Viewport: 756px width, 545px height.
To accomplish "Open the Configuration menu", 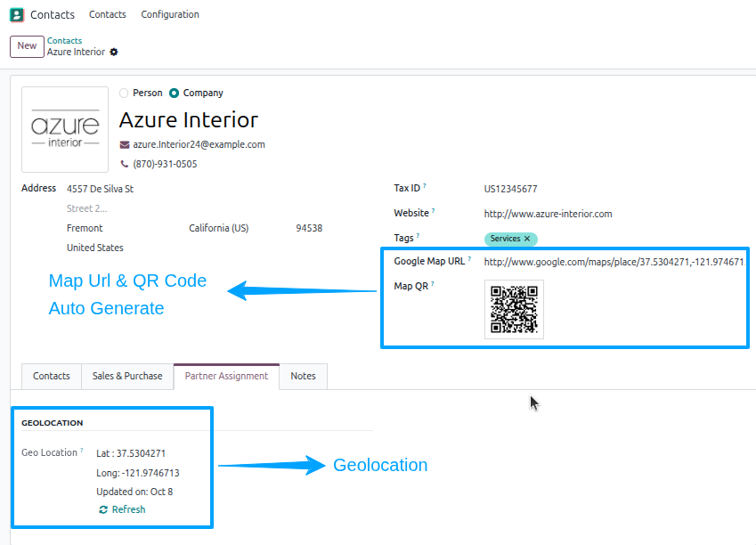I will [x=170, y=14].
